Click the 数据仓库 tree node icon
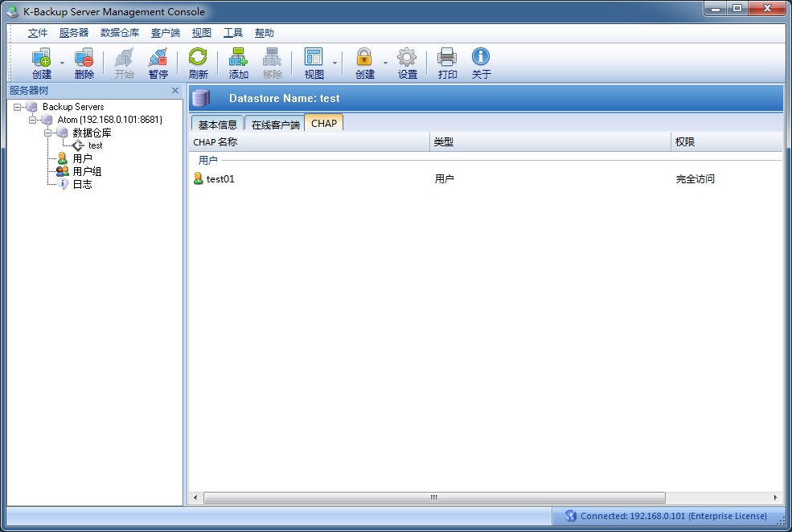 pyautogui.click(x=62, y=133)
